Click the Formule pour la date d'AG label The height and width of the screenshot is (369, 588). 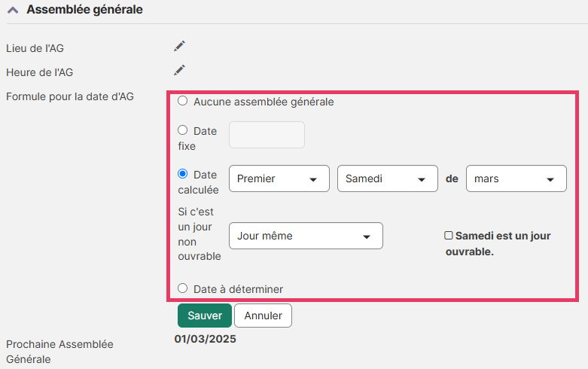click(69, 96)
